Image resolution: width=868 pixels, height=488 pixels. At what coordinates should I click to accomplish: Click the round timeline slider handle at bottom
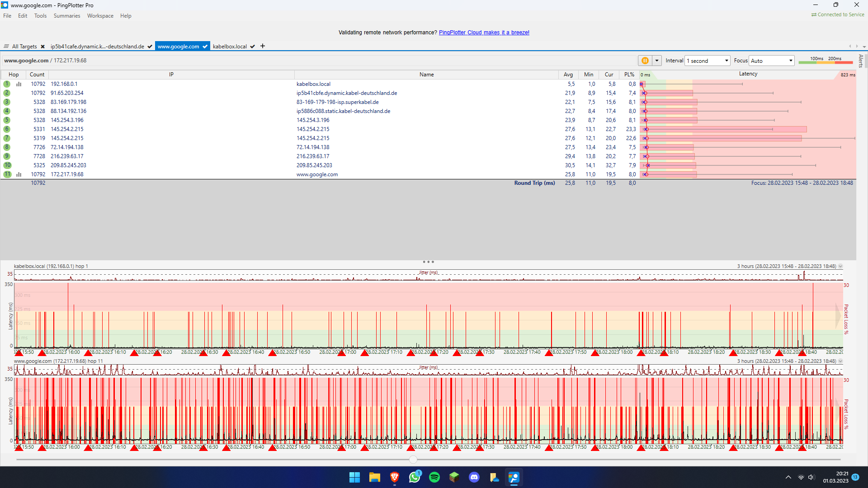[x=413, y=459]
